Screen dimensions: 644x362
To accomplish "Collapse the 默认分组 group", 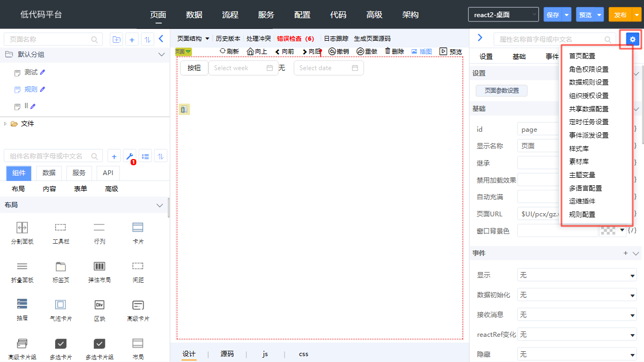I will pos(161,55).
